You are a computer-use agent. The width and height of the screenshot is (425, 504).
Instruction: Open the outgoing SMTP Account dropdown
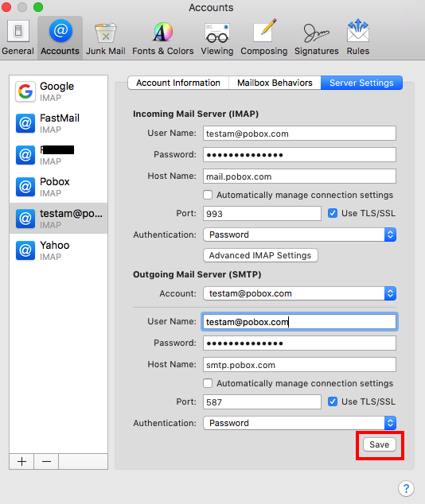[x=299, y=293]
